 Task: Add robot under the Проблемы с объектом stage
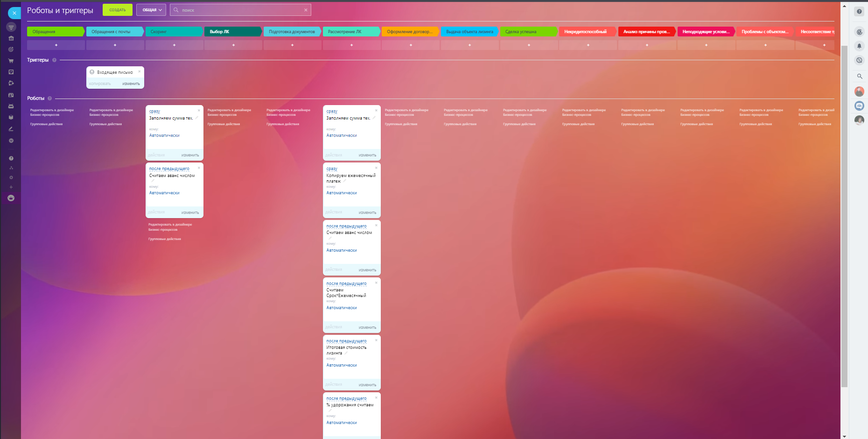[x=765, y=45]
